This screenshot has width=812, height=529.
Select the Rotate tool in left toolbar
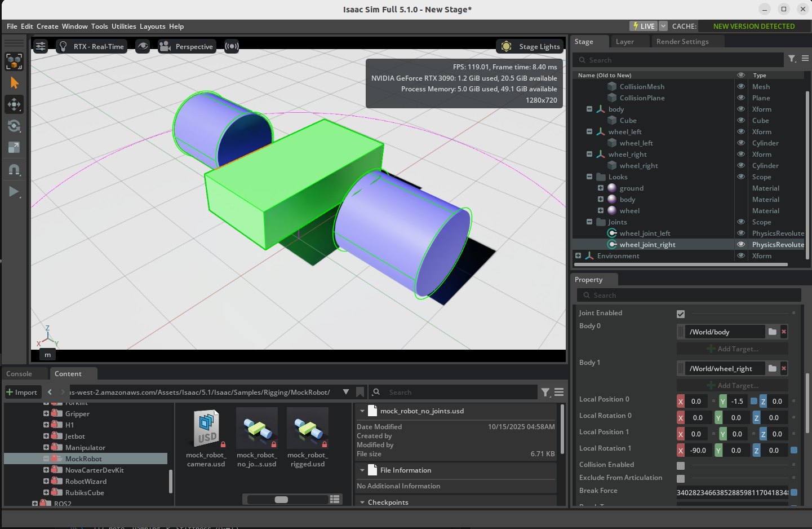(14, 126)
